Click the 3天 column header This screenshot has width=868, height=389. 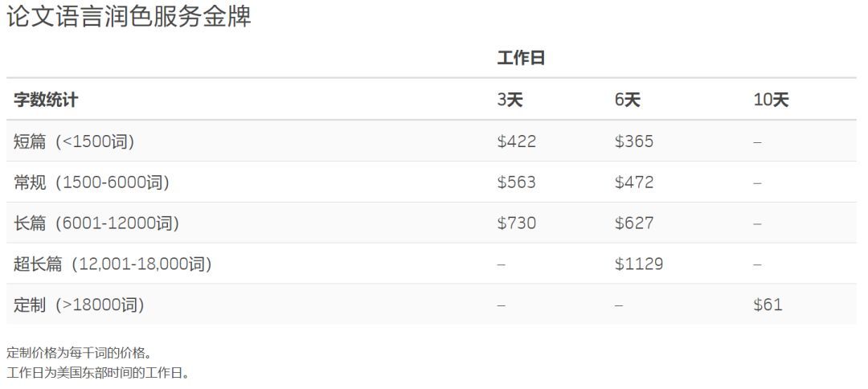[x=510, y=100]
